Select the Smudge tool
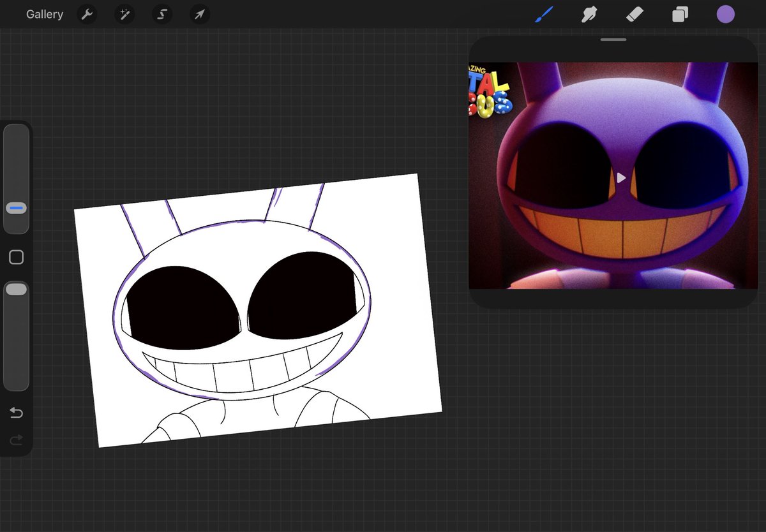The image size is (766, 532). pyautogui.click(x=589, y=14)
